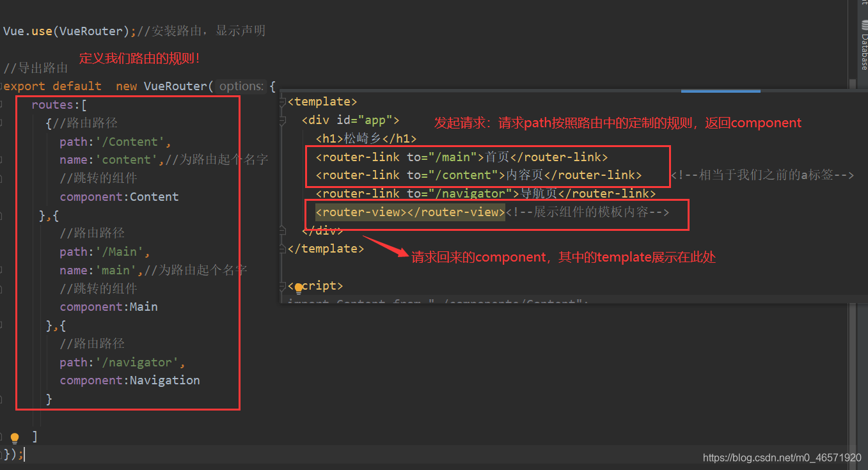The height and width of the screenshot is (470, 868).
Task: Click the lightbulb icon on the script tag line
Action: coord(298,288)
